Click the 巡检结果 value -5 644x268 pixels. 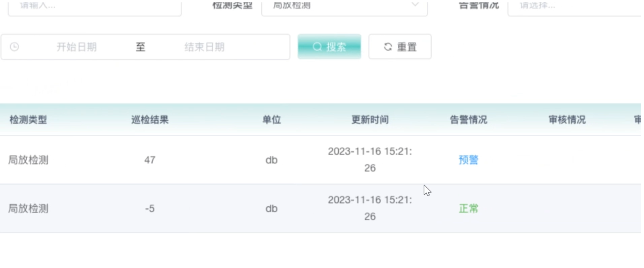(150, 209)
